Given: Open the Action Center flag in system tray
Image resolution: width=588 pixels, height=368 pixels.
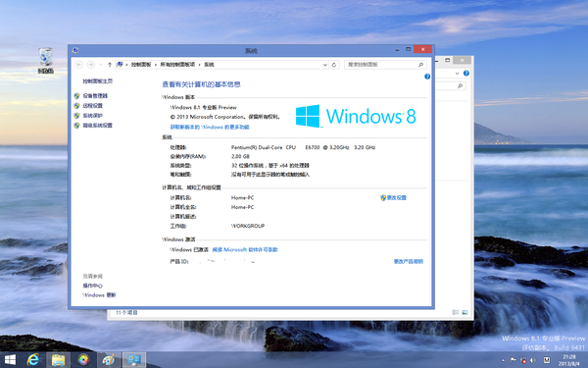Looking at the screenshot, I should [513, 360].
